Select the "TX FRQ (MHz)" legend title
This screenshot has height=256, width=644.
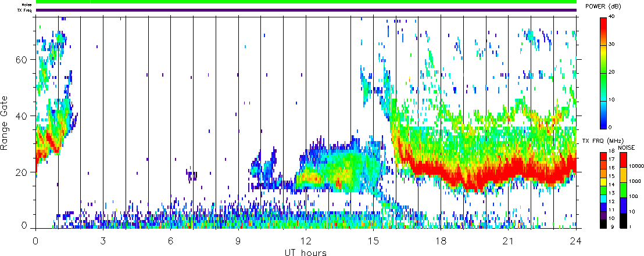(x=603, y=140)
